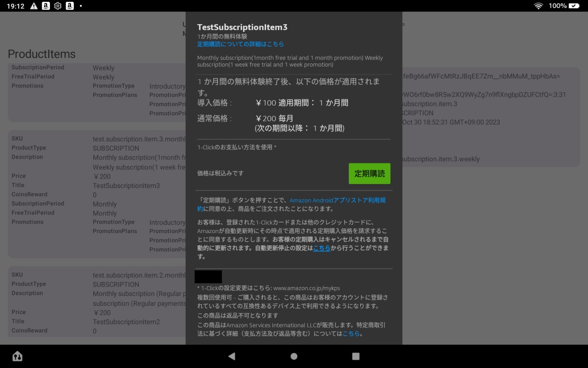Tap the Wi-Fi signal icon
Screen dimensions: 588x368
(x=539, y=6)
